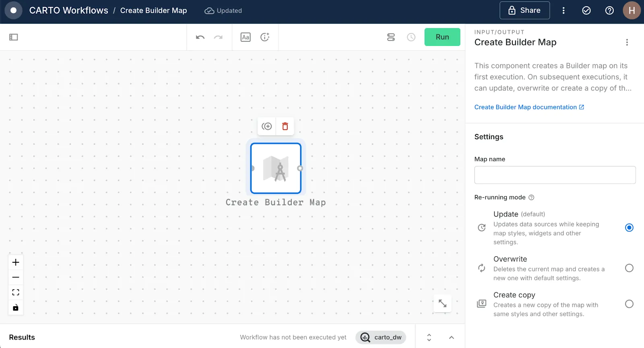Choose the Create copy re-running mode
This screenshot has width=644, height=348.
[x=629, y=304]
